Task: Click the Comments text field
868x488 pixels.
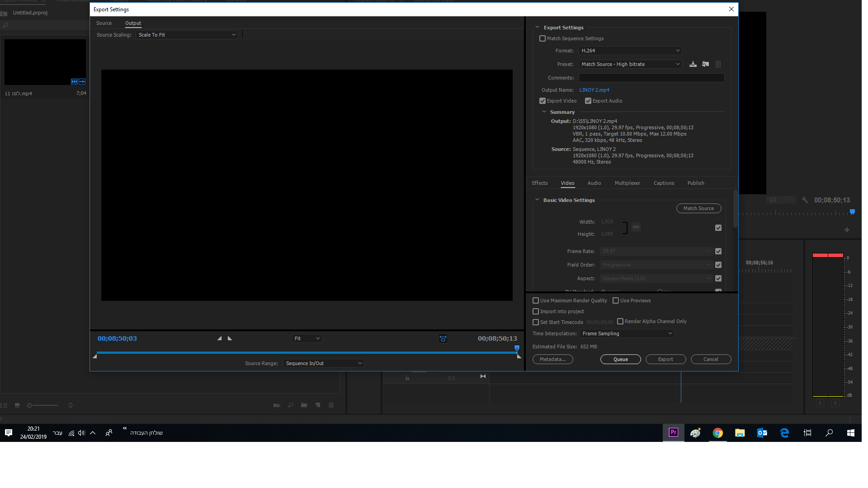Action: [651, 78]
